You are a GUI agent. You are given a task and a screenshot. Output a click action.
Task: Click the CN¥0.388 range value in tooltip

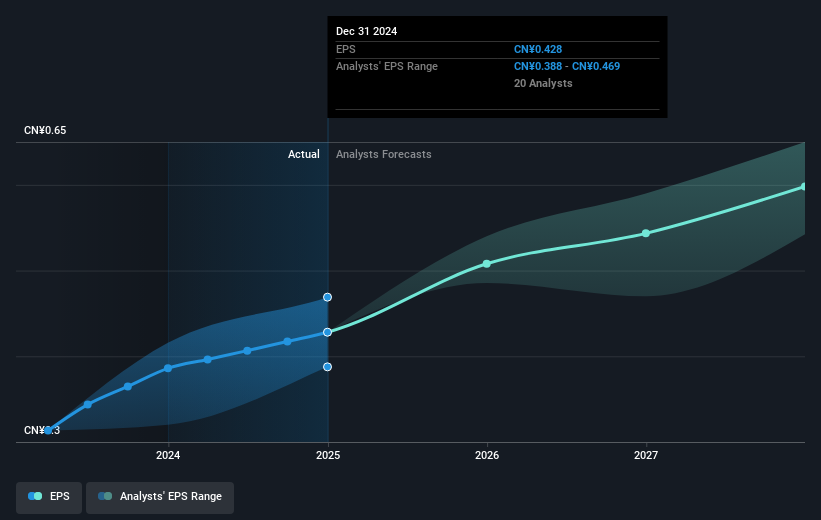538,67
